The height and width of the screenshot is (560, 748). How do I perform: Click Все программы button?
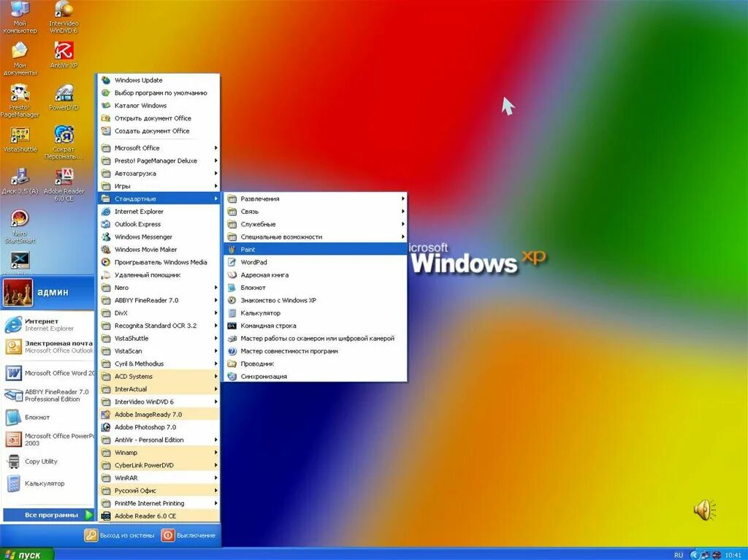48,515
